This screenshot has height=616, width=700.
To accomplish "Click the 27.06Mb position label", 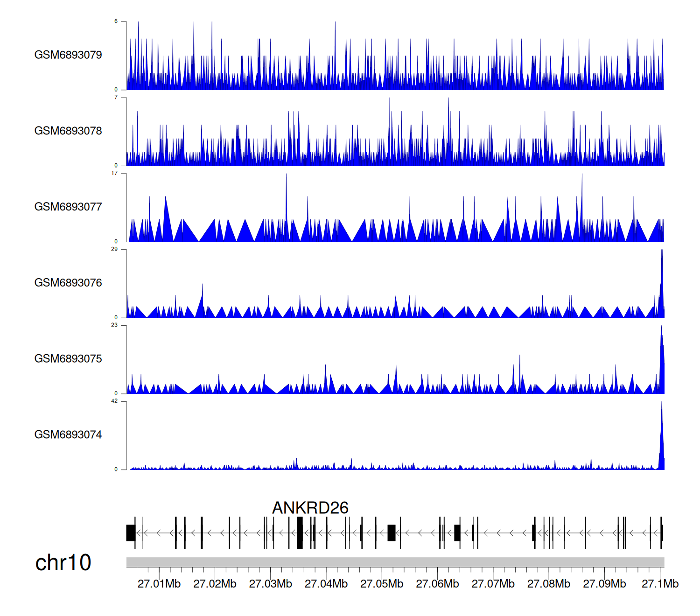I will click(x=437, y=584).
